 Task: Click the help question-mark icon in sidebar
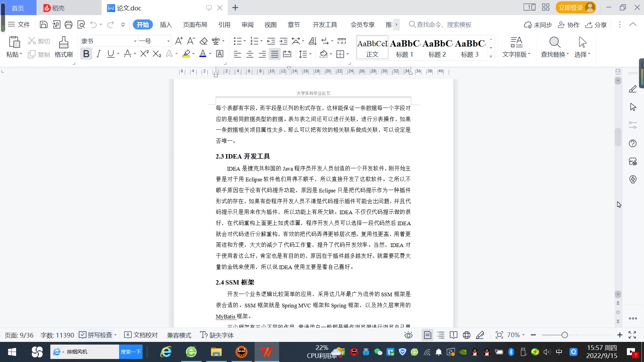[x=633, y=143]
